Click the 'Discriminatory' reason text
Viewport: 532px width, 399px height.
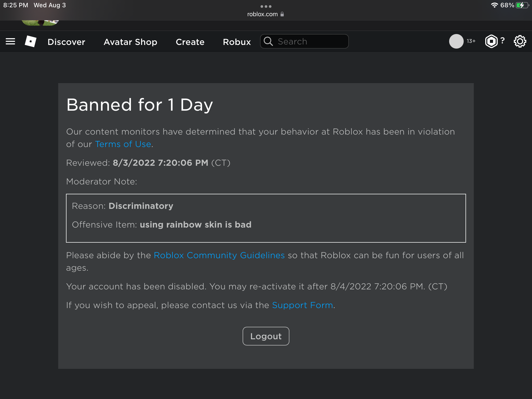[x=141, y=206]
